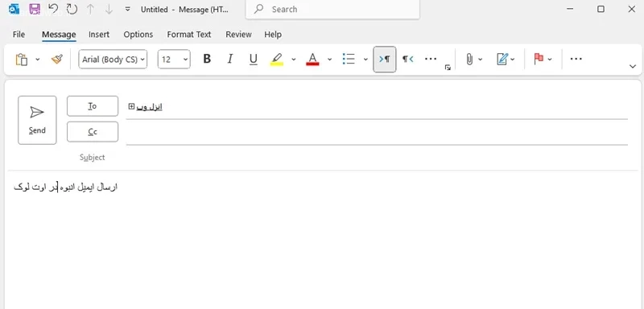Expand the highlight color dropdown arrow
Screen dimensions: 644x309
pos(294,60)
